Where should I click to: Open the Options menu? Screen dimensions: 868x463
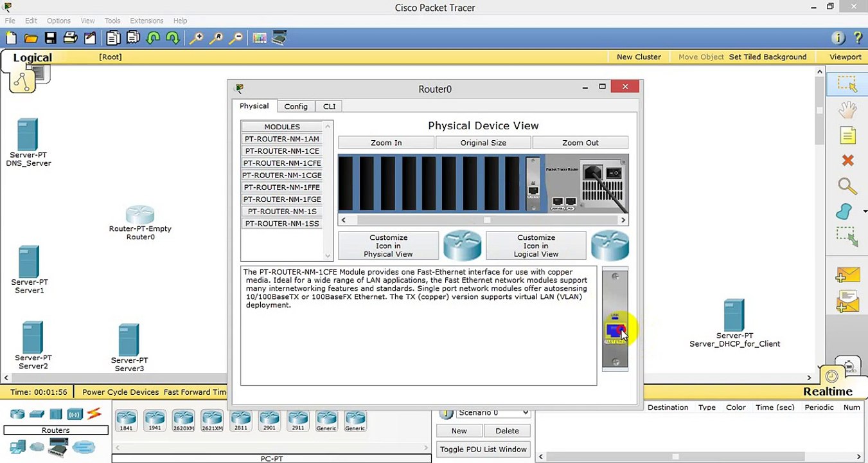pyautogui.click(x=58, y=21)
